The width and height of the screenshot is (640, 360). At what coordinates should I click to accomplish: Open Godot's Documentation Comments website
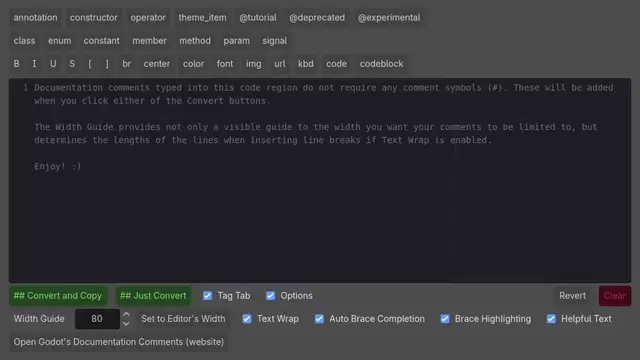(119, 342)
